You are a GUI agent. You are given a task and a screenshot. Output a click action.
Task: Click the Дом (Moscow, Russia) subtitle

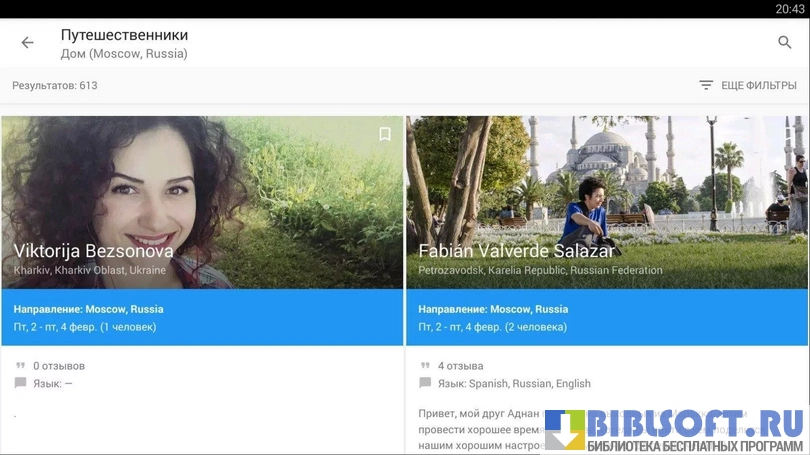click(124, 54)
